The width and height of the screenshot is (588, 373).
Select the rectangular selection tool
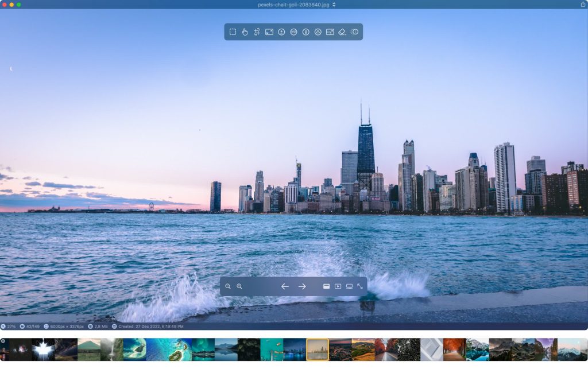pos(233,32)
